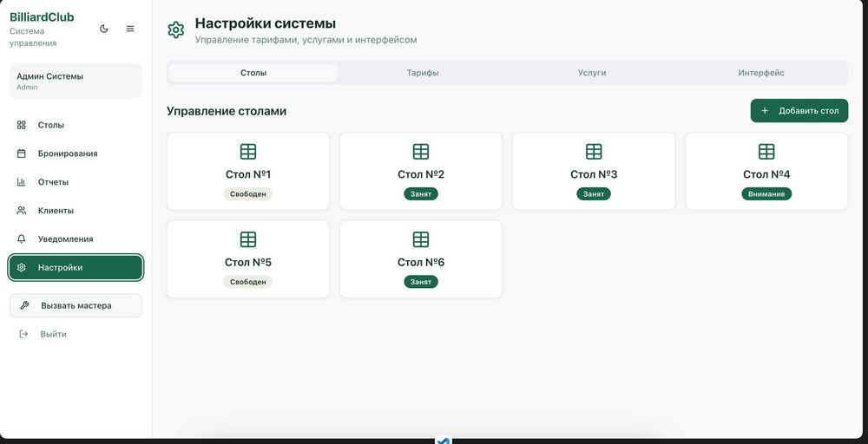Viewport: 868px width, 444px height.
Task: Click the plus icon on Добавить стол
Action: pos(765,111)
